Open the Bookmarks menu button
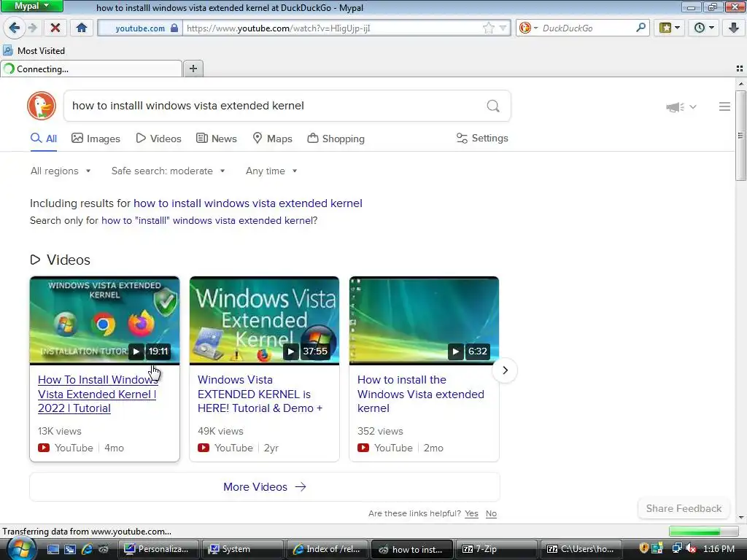 pos(670,28)
